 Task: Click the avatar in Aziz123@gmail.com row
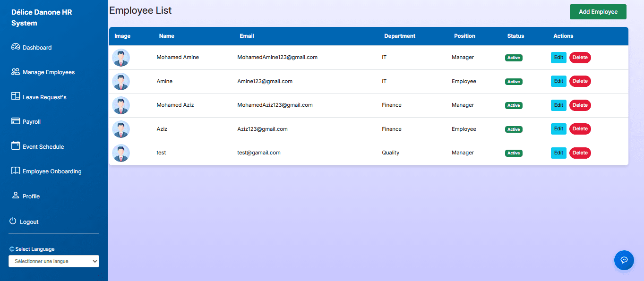point(121,129)
